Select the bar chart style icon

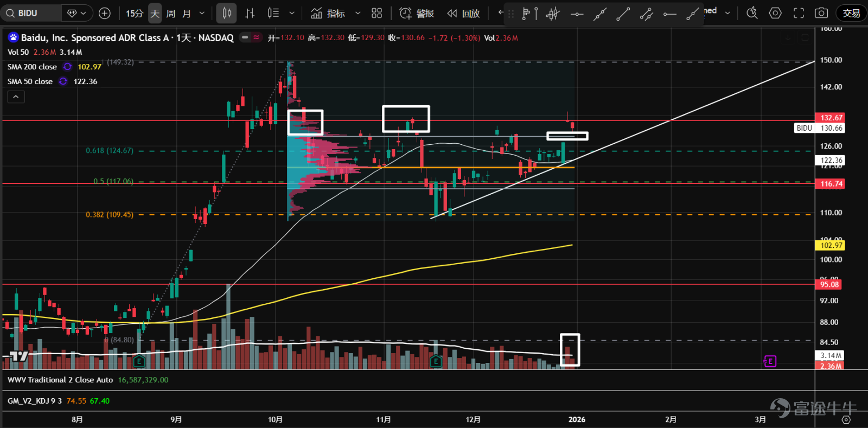tap(250, 13)
